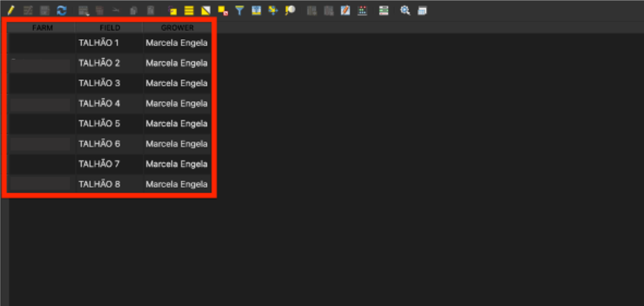644x306 pixels.
Task: Select the TALHÃO 5 cell
Action: pos(99,123)
